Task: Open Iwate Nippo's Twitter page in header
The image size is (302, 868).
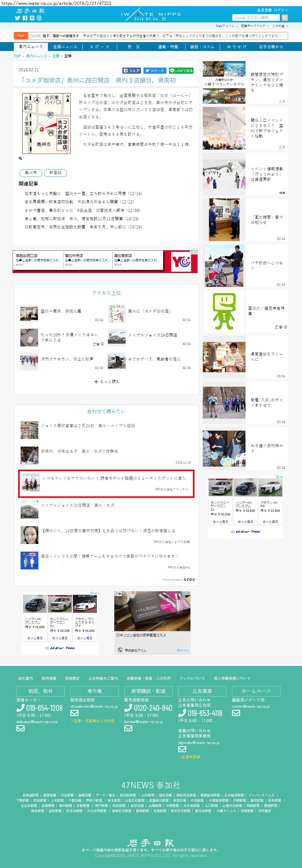Action: [x=18, y=18]
